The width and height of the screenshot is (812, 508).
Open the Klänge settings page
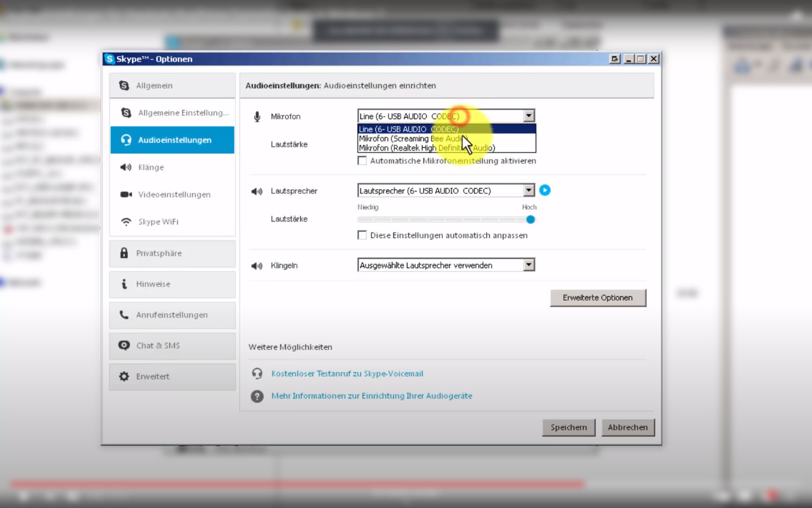[x=172, y=167]
